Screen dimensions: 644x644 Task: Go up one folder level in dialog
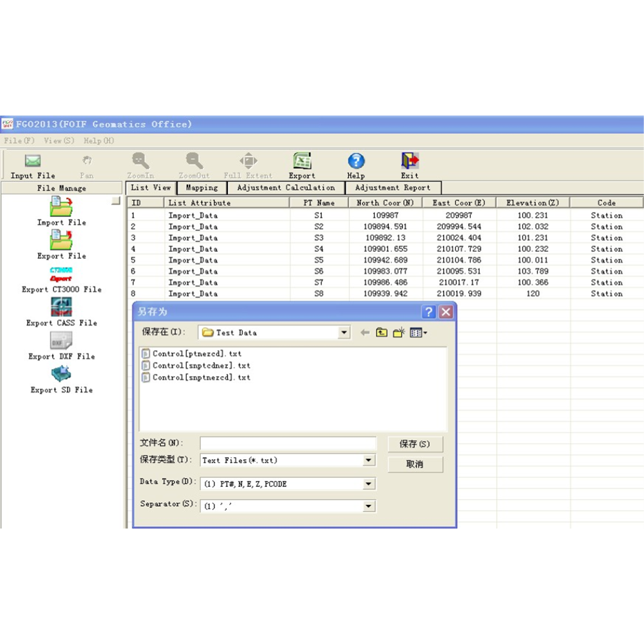(382, 333)
